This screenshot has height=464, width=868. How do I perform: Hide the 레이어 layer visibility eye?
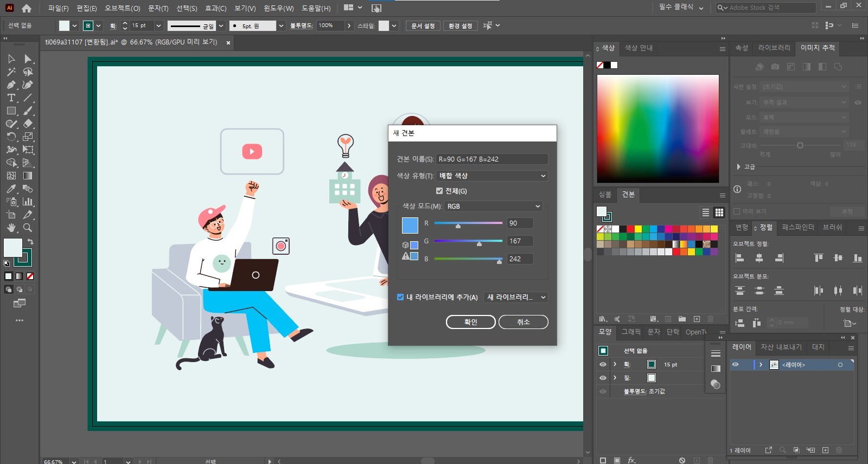[x=735, y=365]
